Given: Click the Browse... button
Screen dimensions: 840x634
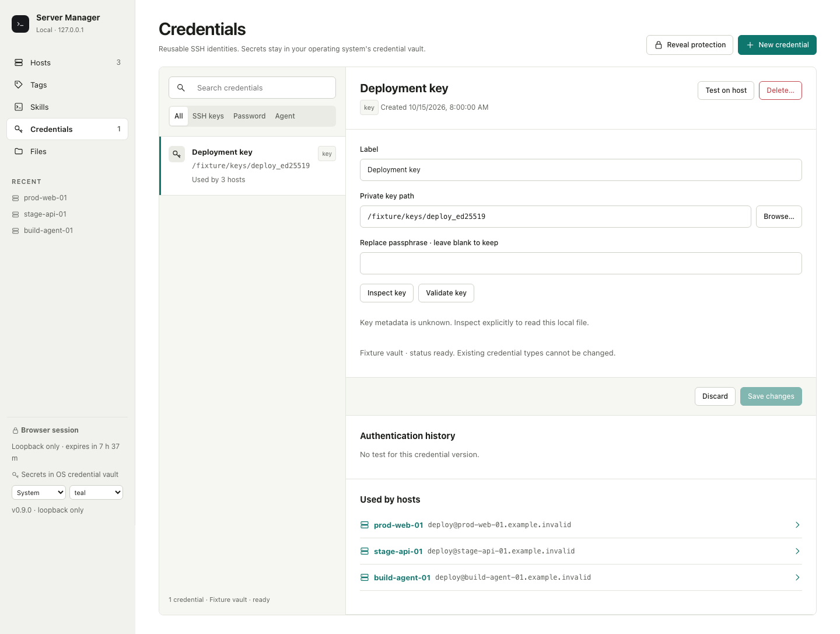Looking at the screenshot, I should point(779,217).
